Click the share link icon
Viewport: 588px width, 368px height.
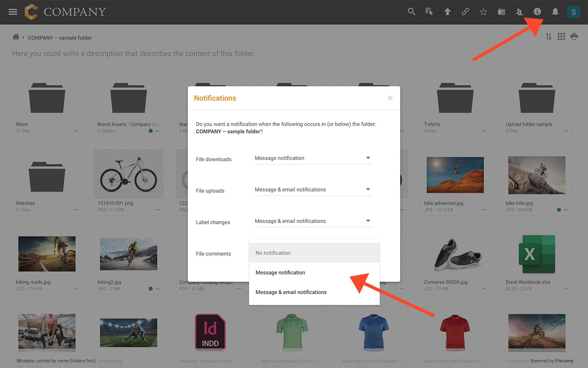(465, 12)
